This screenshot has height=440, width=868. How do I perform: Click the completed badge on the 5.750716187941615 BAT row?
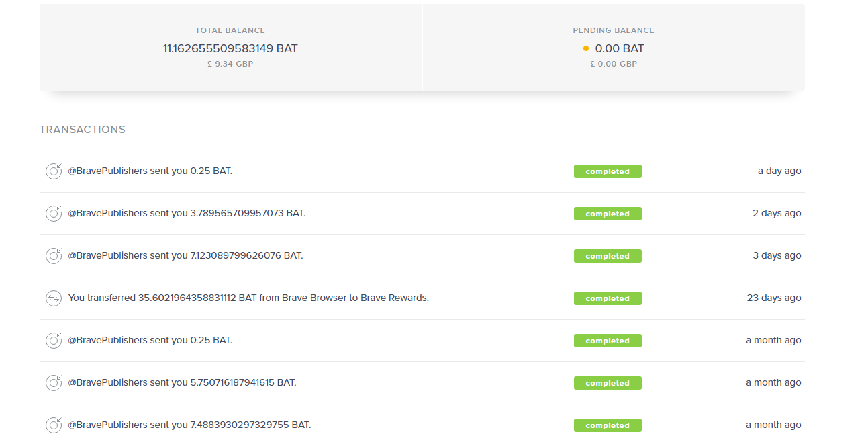point(608,383)
